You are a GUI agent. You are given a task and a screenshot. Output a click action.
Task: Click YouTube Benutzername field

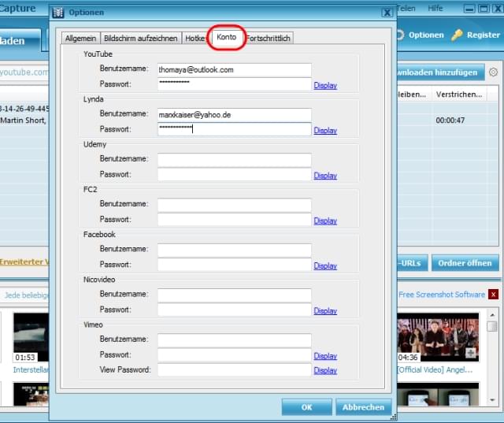[x=235, y=70]
